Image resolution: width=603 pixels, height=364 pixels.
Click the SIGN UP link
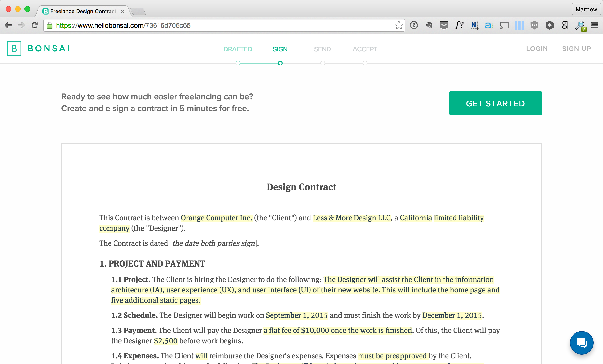(576, 49)
